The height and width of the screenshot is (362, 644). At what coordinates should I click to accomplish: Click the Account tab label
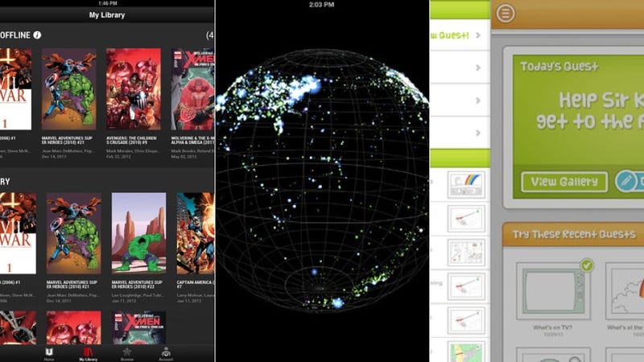pyautogui.click(x=166, y=360)
